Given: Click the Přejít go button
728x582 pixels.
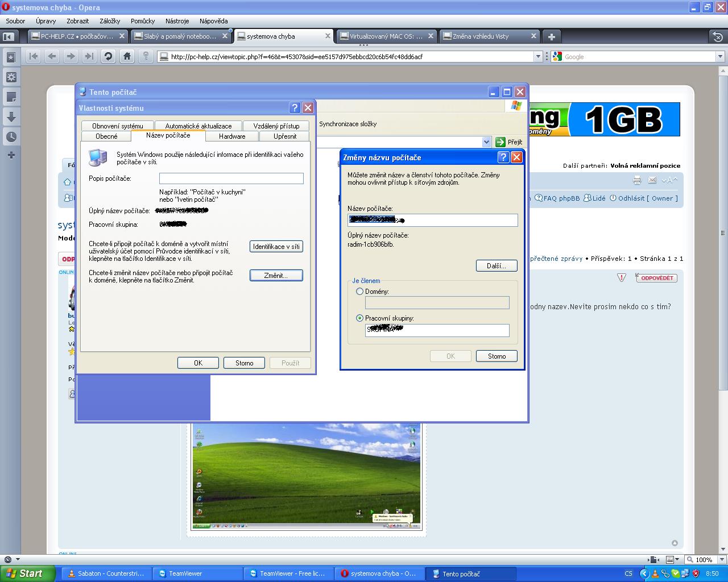Looking at the screenshot, I should coord(509,142).
